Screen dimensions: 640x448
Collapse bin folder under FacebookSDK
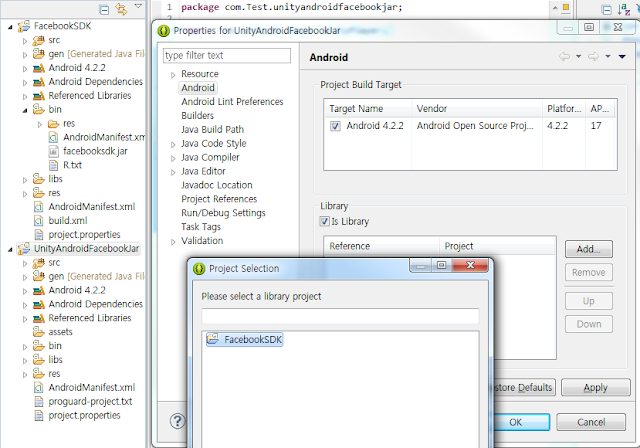pyautogui.click(x=25, y=111)
